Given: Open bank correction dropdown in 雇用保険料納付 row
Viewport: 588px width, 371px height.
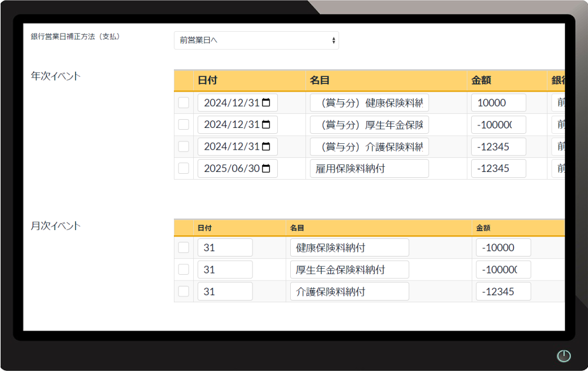Looking at the screenshot, I should pyautogui.click(x=558, y=168).
